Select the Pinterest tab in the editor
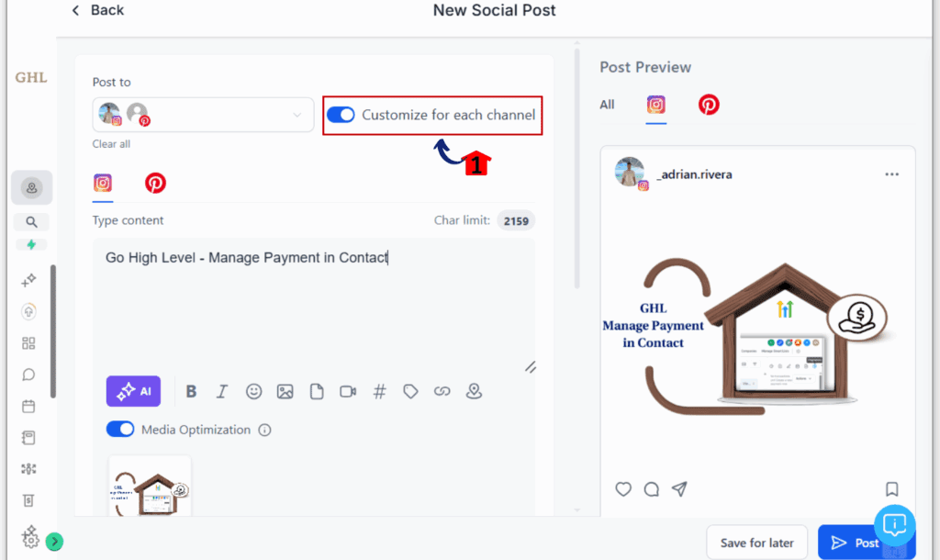Screen dimensions: 940x560 coord(155,183)
